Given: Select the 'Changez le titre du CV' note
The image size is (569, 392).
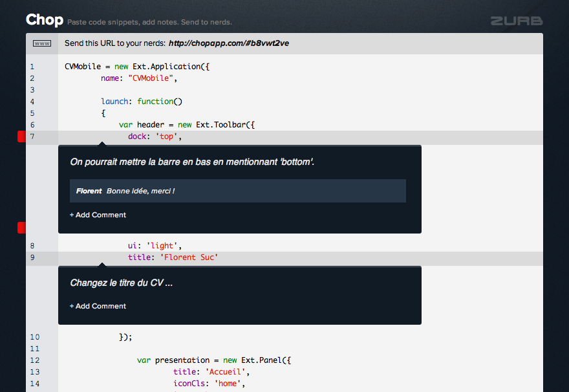Looking at the screenshot, I should [122, 283].
